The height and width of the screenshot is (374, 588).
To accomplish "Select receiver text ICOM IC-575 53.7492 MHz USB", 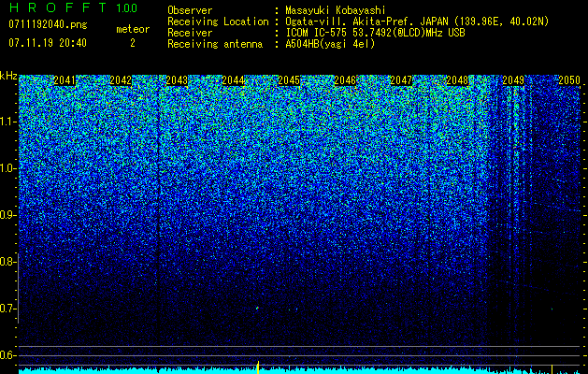I will pyautogui.click(x=375, y=33).
